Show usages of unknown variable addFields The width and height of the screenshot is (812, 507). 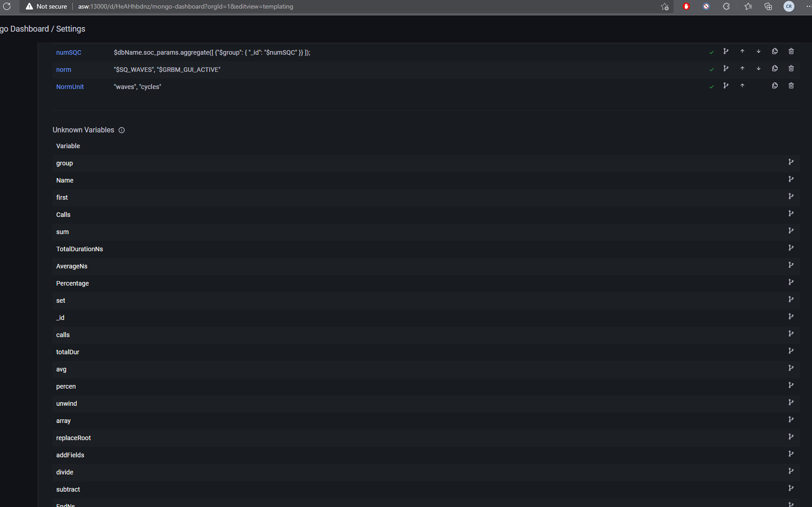pos(791,454)
